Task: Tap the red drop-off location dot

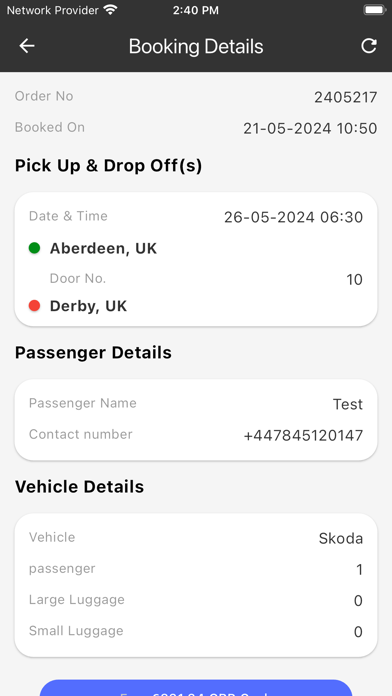Action: click(34, 306)
